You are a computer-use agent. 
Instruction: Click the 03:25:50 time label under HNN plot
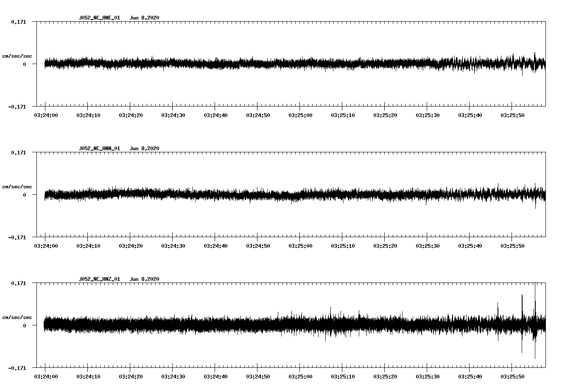(512, 246)
